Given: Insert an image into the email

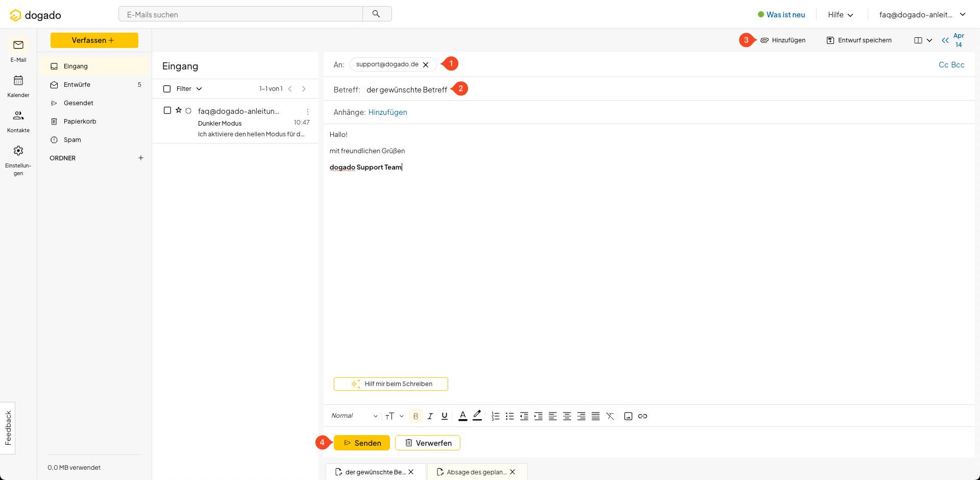Looking at the screenshot, I should pyautogui.click(x=628, y=416).
